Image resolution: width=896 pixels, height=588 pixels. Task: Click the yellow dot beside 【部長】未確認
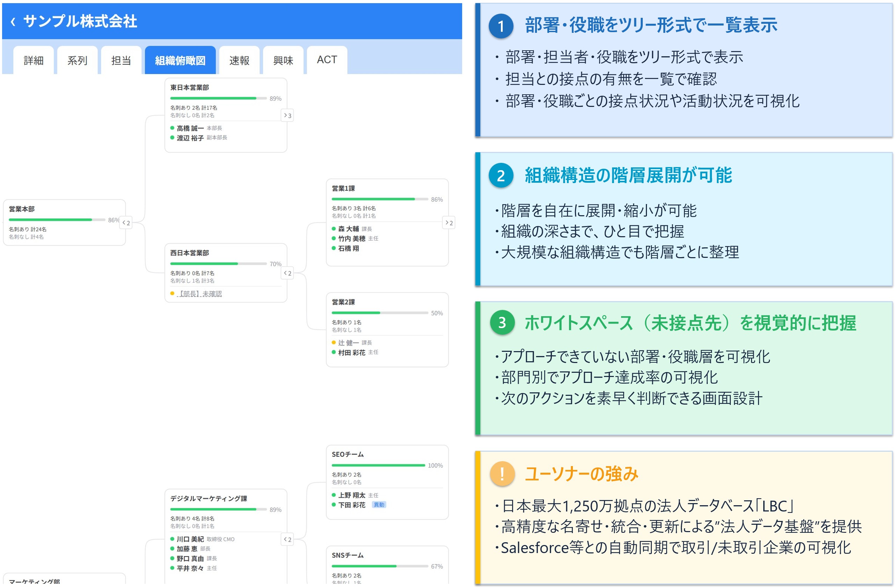tap(173, 293)
